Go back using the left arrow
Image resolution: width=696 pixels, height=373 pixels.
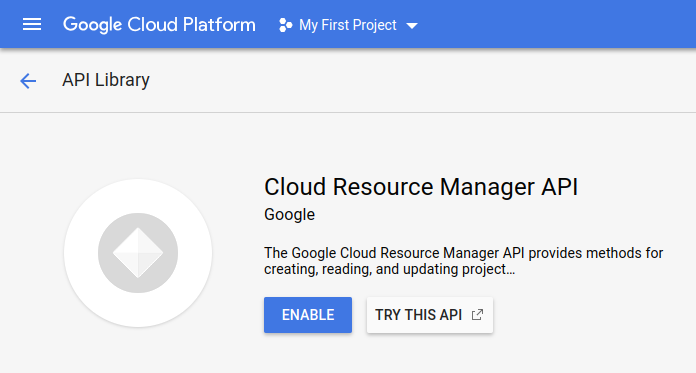[28, 81]
